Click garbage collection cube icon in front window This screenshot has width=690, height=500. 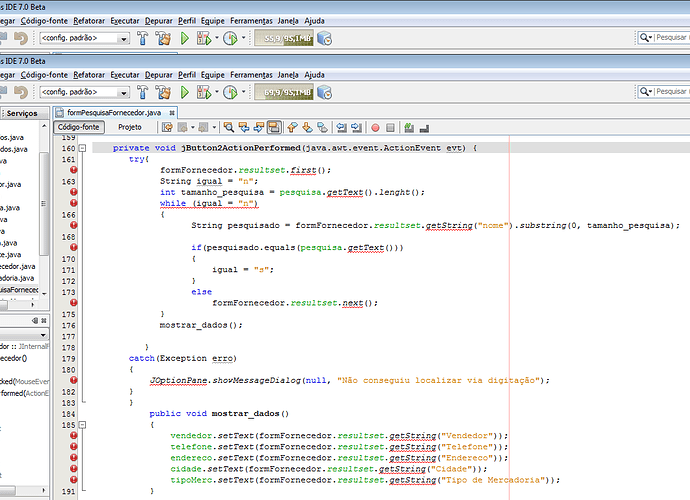(325, 92)
